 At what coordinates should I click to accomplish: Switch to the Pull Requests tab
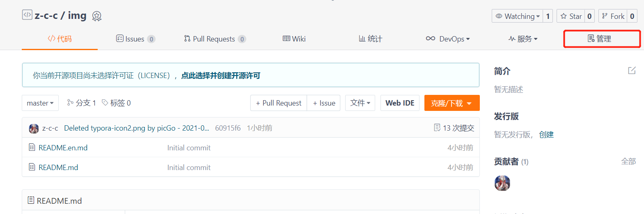214,39
